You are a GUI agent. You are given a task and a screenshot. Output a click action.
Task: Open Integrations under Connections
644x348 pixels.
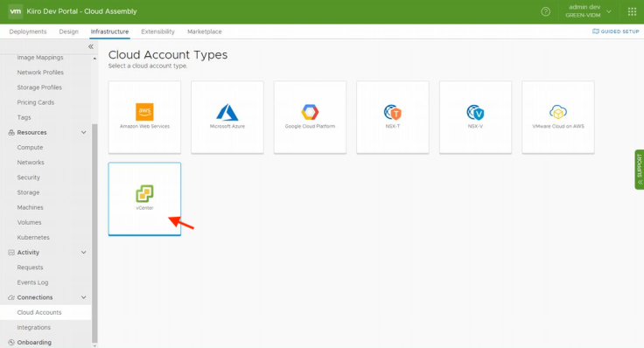click(x=33, y=328)
